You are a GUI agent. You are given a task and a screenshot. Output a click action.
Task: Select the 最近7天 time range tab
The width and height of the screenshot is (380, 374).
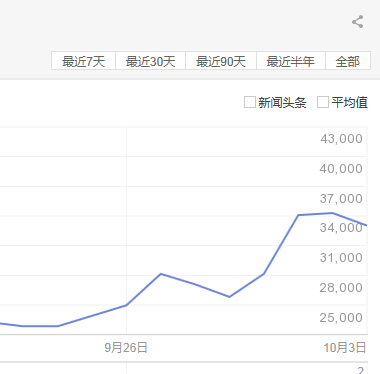point(83,61)
